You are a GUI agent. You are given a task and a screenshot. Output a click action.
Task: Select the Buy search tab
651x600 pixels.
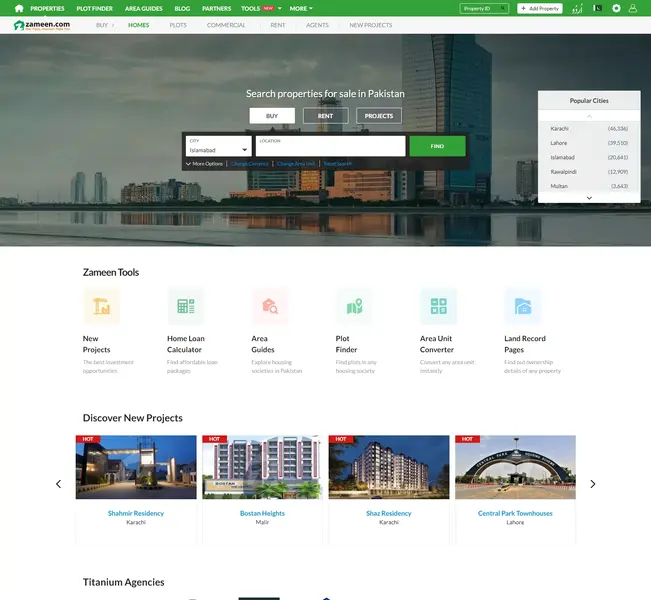(x=272, y=116)
